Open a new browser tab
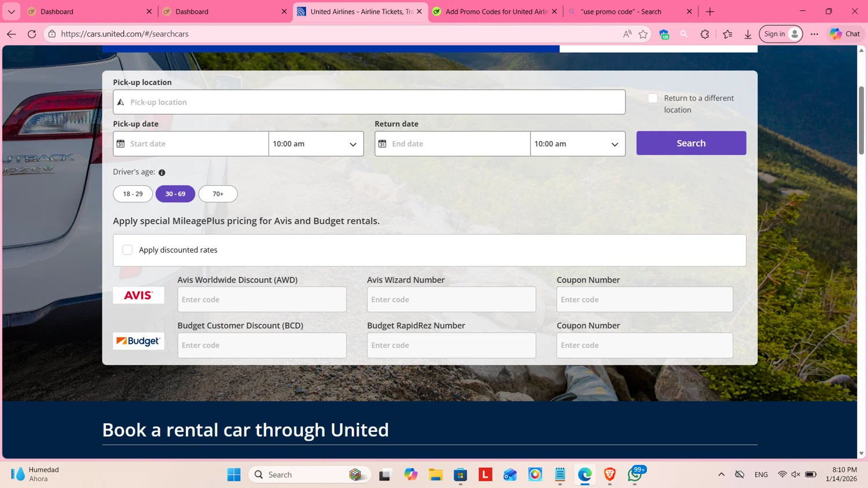This screenshot has height=488, width=868. point(710,12)
